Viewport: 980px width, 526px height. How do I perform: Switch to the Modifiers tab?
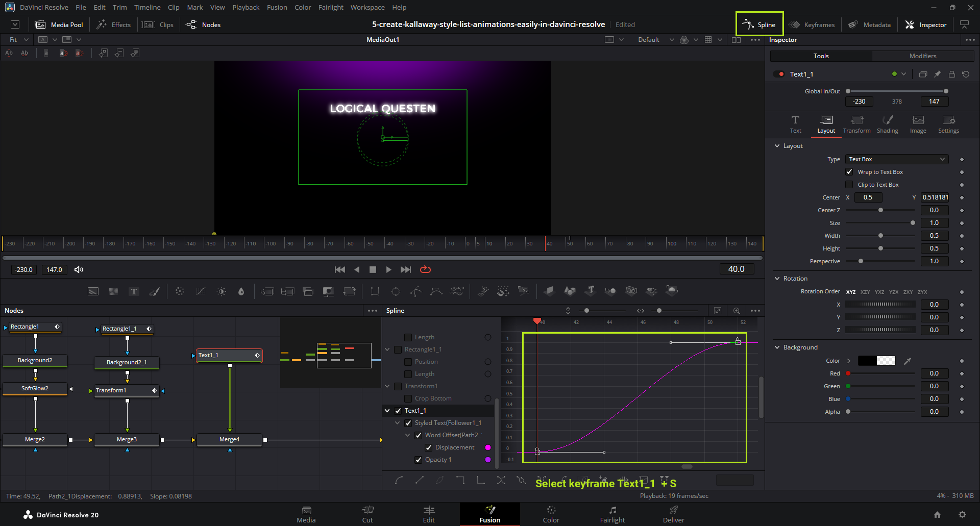[922, 56]
